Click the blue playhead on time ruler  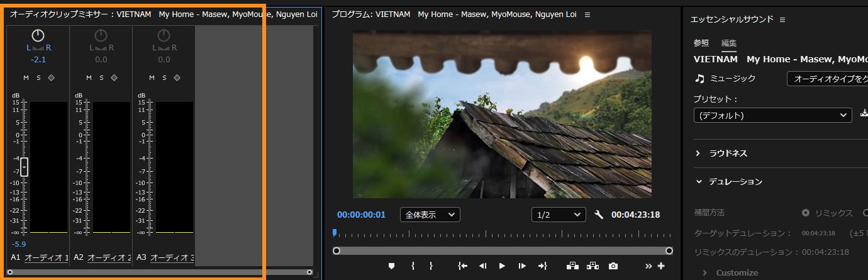(x=335, y=233)
